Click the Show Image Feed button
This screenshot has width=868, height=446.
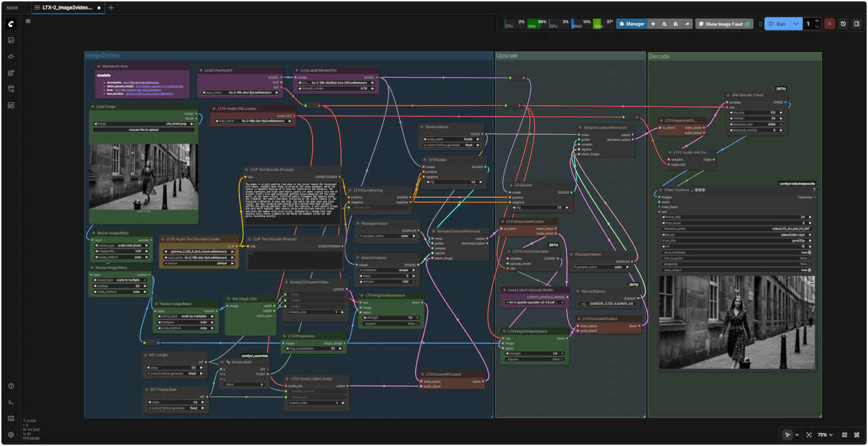coord(724,24)
